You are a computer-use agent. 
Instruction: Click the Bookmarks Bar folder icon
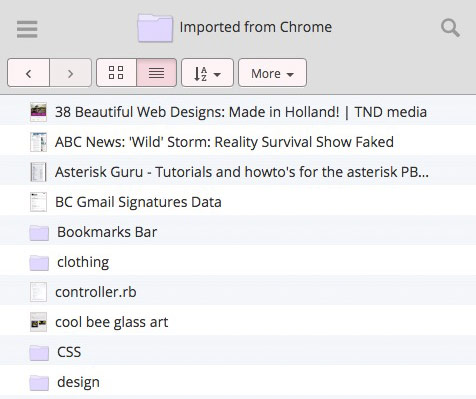[39, 233]
